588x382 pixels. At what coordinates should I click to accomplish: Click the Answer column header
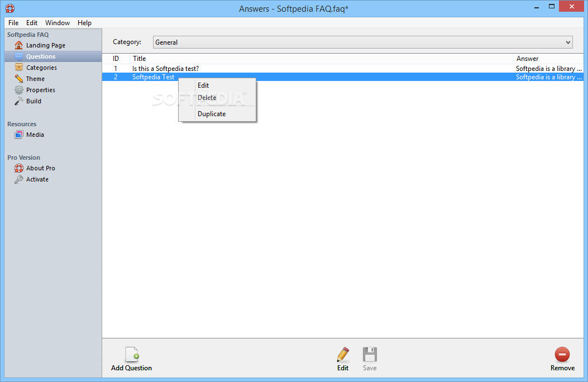[x=548, y=59]
